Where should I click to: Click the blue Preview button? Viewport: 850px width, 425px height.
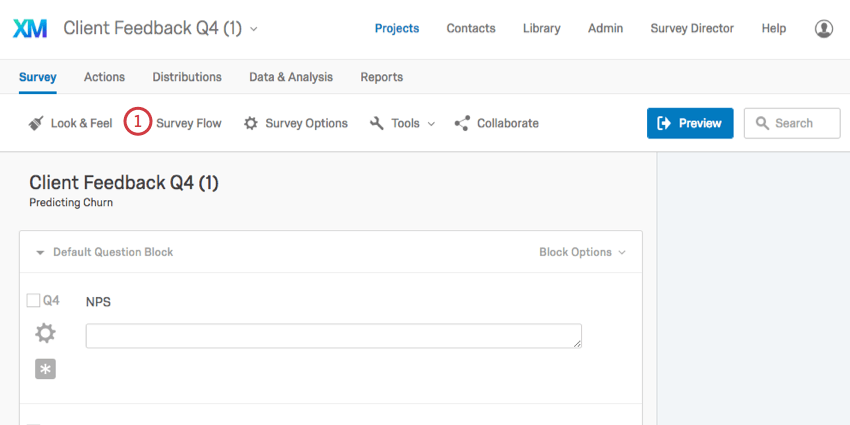pyautogui.click(x=690, y=123)
